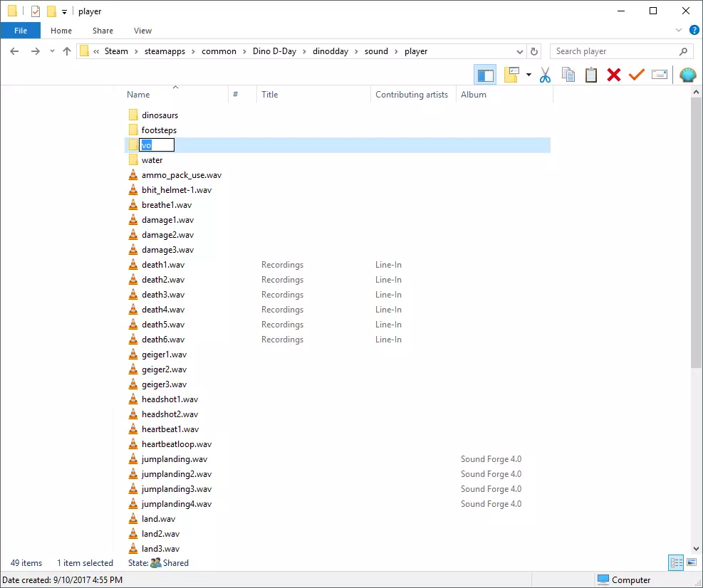Navigate to sound in breadcrumb
The width and height of the screenshot is (703, 588).
[x=376, y=51]
